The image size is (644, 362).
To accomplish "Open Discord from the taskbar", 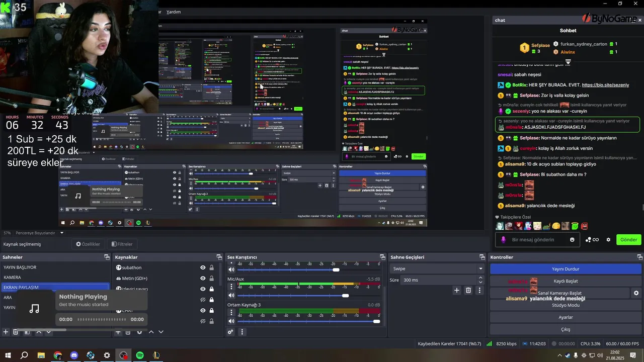I will click(x=74, y=355).
